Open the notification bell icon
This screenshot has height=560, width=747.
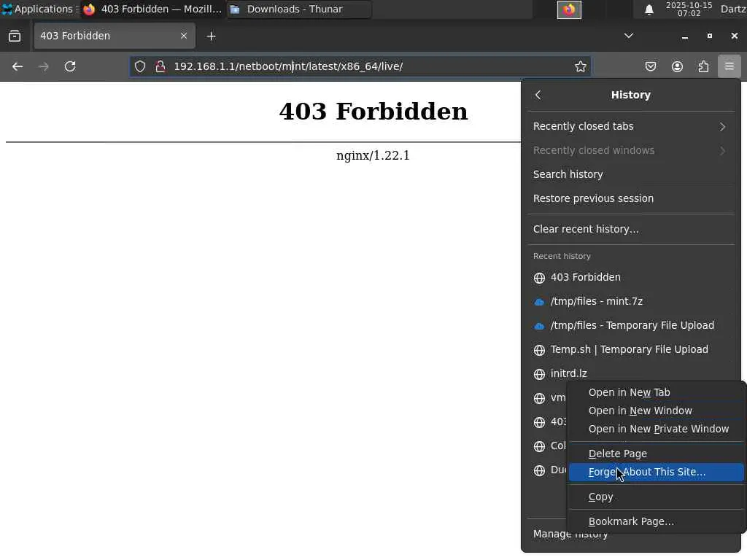pyautogui.click(x=649, y=9)
